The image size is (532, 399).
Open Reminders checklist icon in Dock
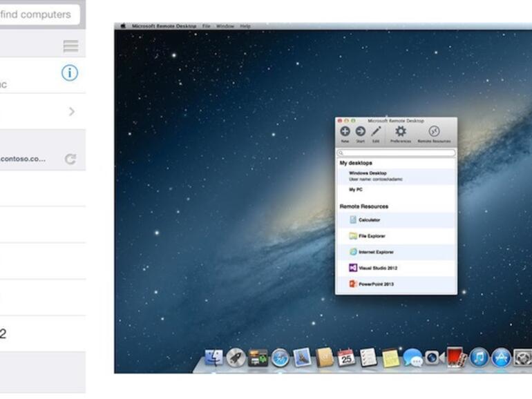coord(368,358)
